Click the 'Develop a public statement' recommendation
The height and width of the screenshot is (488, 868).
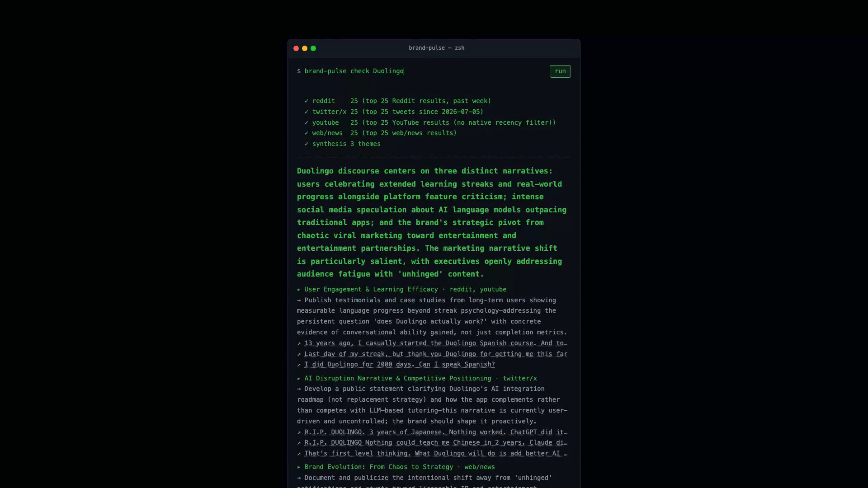432,405
